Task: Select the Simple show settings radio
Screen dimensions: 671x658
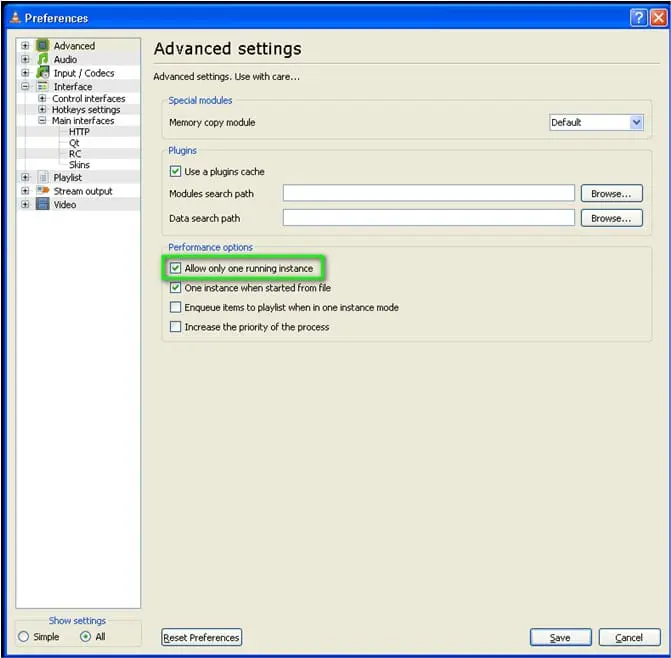Action: click(x=24, y=637)
